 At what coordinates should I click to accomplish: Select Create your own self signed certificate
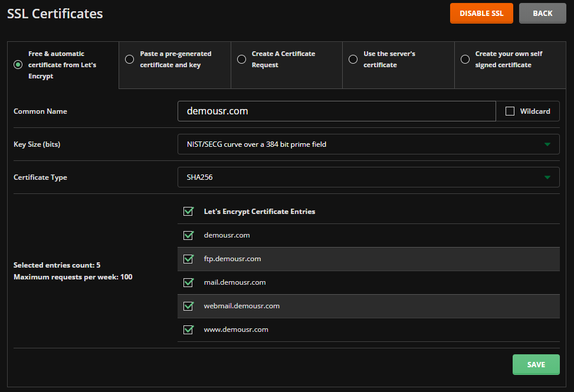(465, 59)
